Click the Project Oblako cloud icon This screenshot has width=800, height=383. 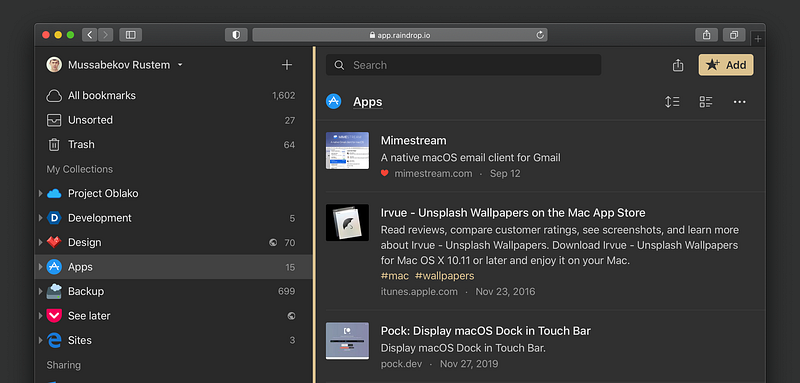[x=54, y=193]
